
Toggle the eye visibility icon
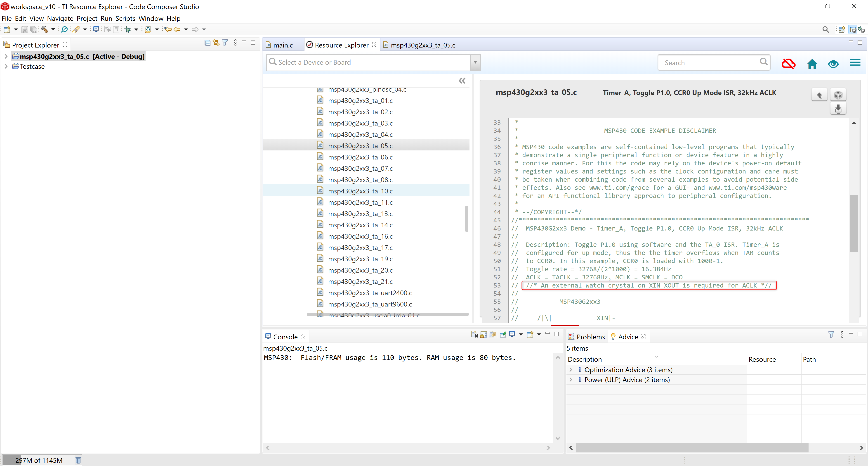pyautogui.click(x=833, y=63)
